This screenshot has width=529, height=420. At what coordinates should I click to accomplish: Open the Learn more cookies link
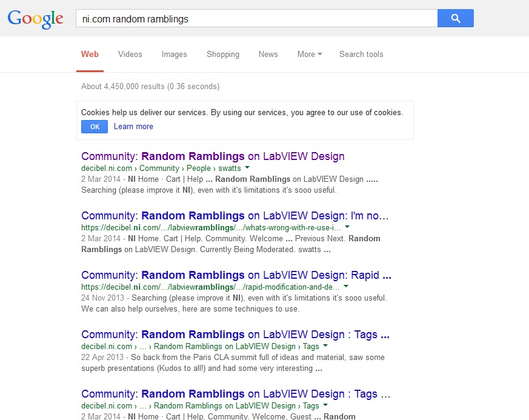(x=133, y=127)
